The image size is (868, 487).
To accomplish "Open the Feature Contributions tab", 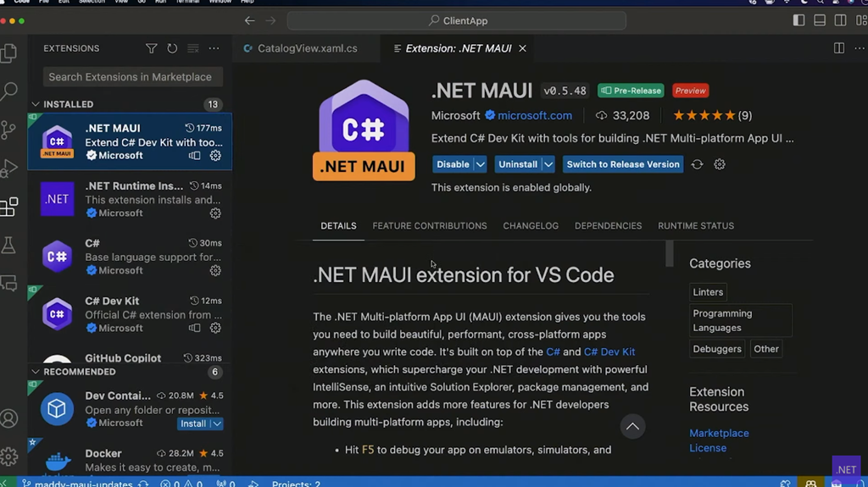I will (x=430, y=226).
